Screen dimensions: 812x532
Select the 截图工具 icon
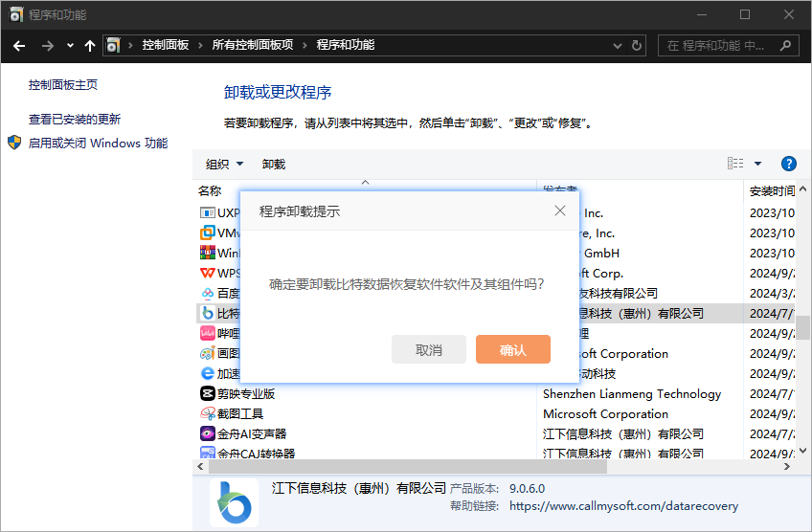point(207,413)
